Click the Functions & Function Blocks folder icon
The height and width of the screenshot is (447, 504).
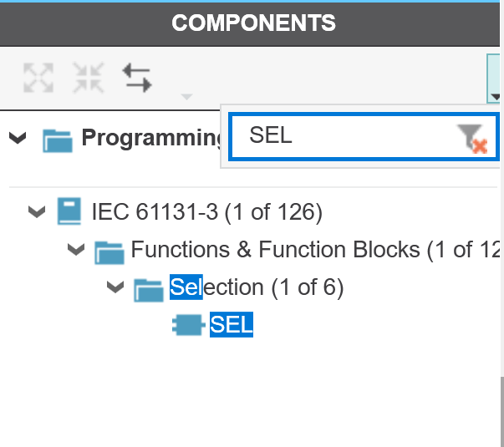[109, 250]
